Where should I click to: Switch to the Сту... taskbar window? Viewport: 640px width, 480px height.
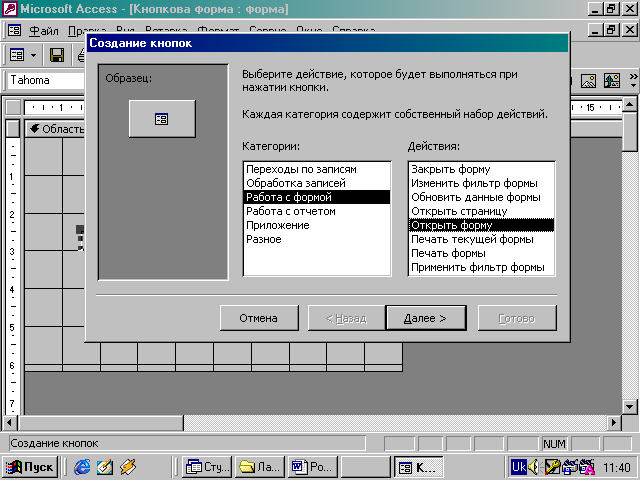point(207,467)
